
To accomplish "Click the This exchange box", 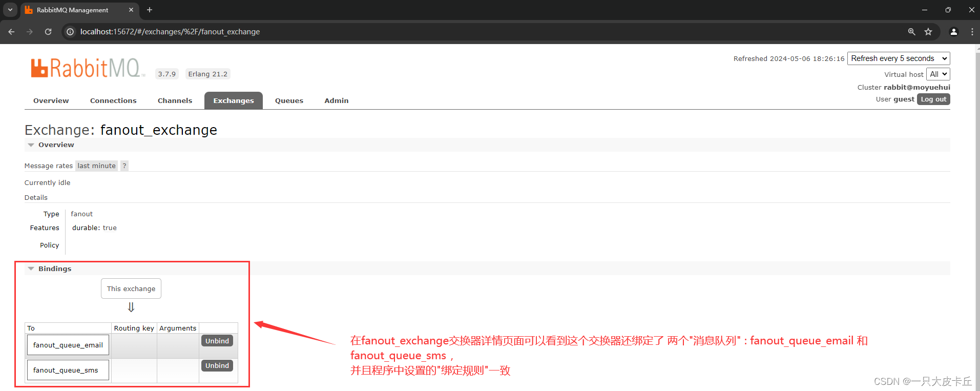I will [x=131, y=289].
